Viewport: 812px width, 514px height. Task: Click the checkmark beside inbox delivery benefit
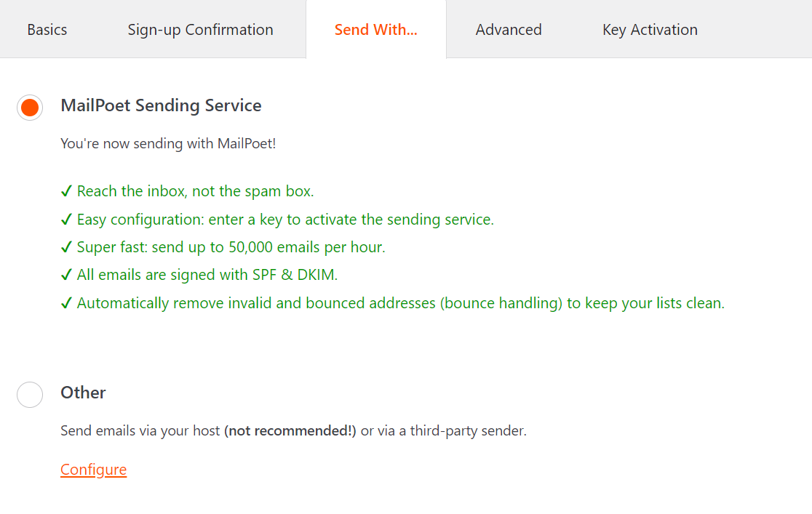[x=67, y=190]
